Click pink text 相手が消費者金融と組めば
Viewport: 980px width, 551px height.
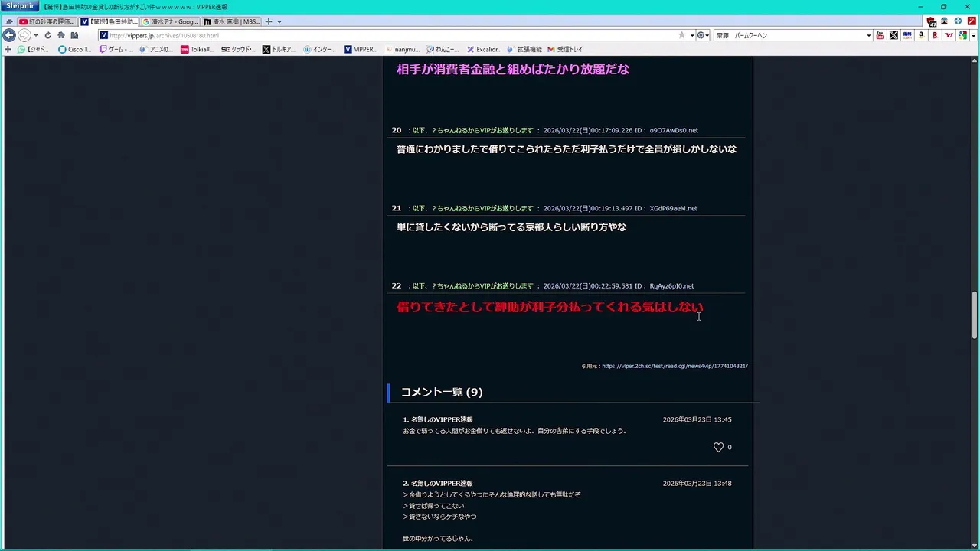pos(513,69)
